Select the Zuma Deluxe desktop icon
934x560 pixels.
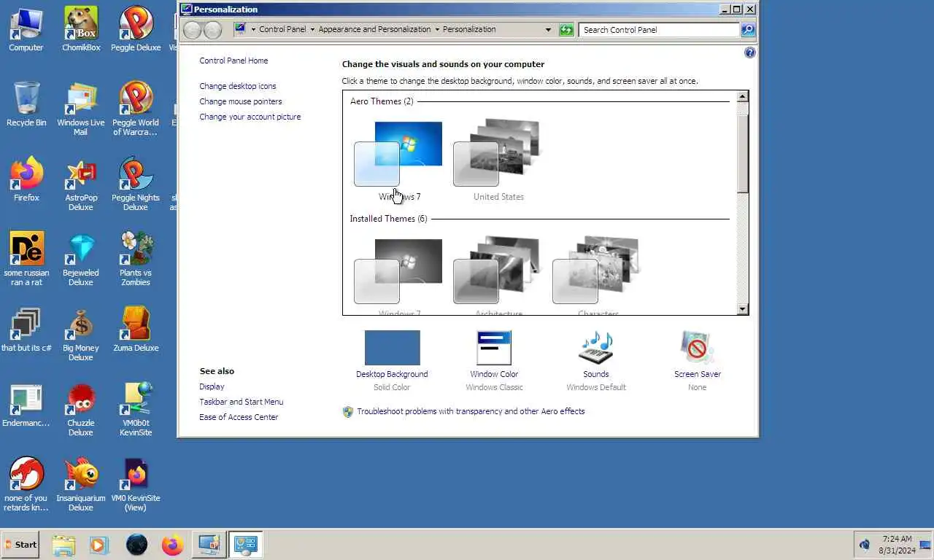pyautogui.click(x=136, y=329)
